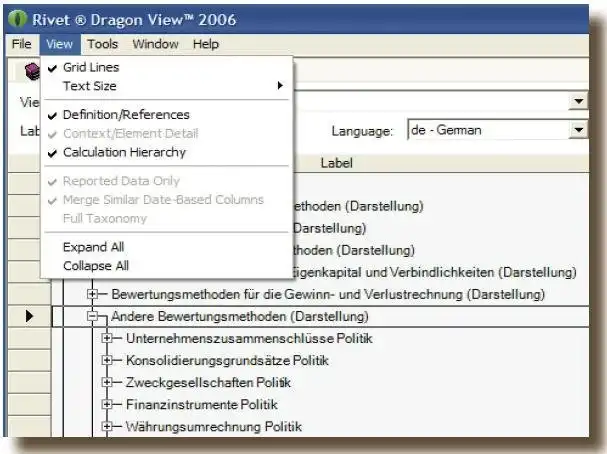Image resolution: width=607 pixels, height=454 pixels.
Task: Click the greyed Full Taxonomy item
Action: 166,219
